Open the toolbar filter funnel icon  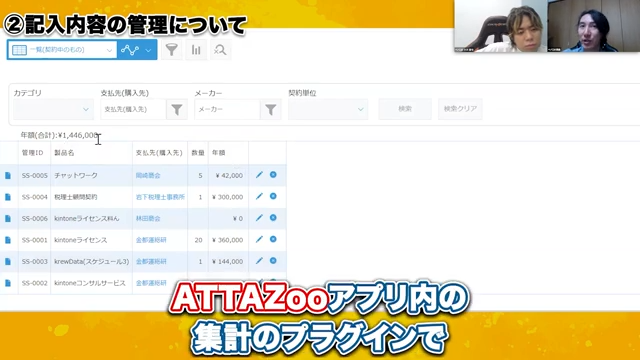[171, 50]
